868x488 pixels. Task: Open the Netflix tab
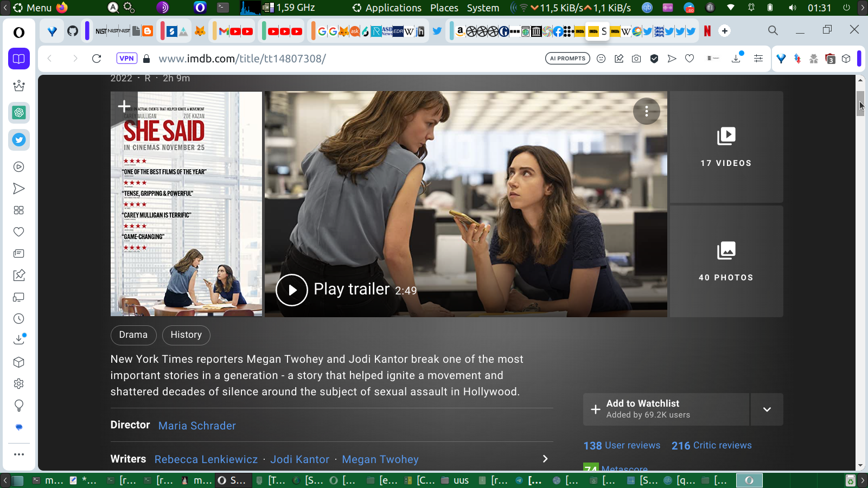[707, 31]
